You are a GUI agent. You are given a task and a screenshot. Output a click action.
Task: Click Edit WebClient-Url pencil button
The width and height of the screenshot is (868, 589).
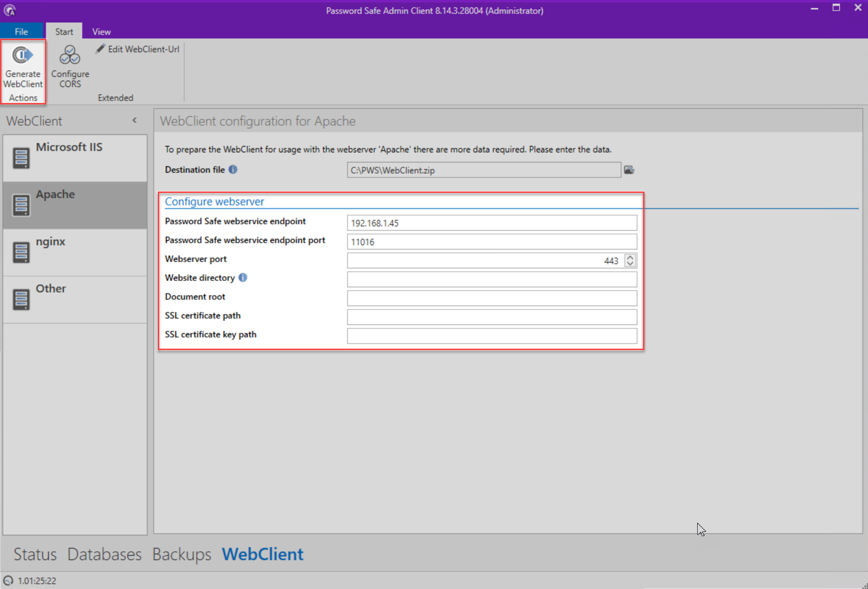pyautogui.click(x=137, y=49)
